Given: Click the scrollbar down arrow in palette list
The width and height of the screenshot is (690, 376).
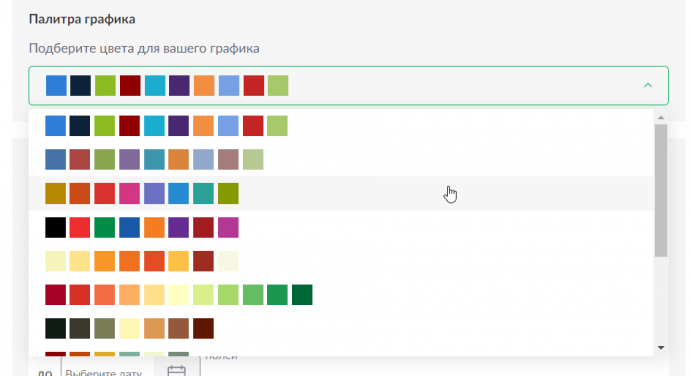Looking at the screenshot, I should [x=661, y=348].
